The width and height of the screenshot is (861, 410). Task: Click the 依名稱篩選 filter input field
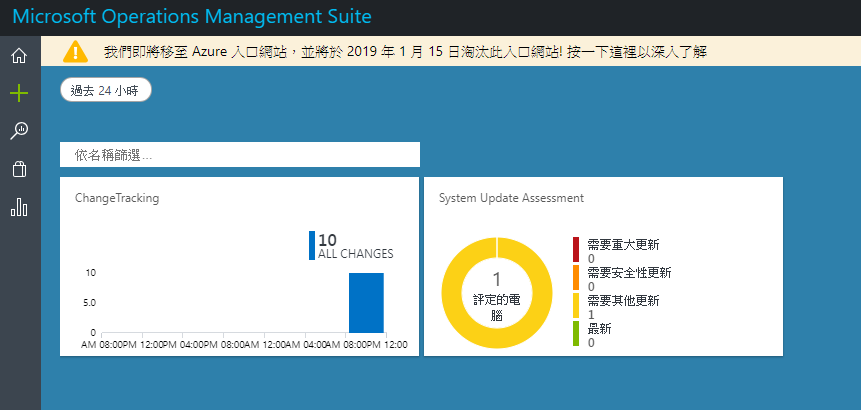click(240, 155)
